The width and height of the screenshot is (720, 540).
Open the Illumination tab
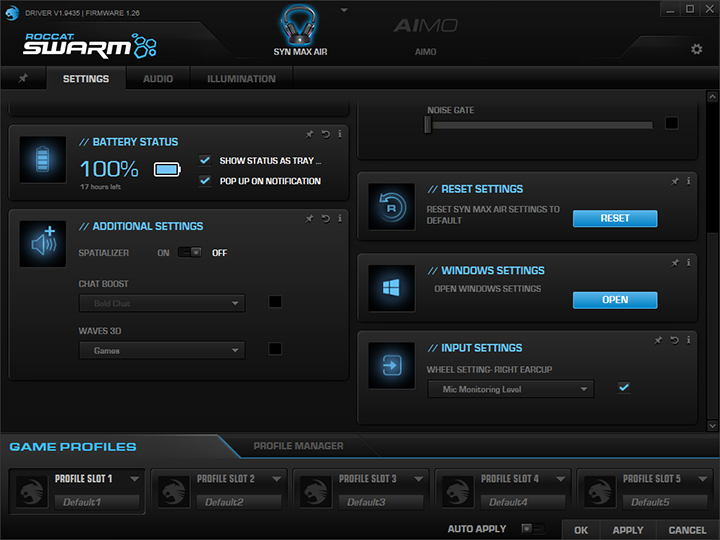(241, 78)
